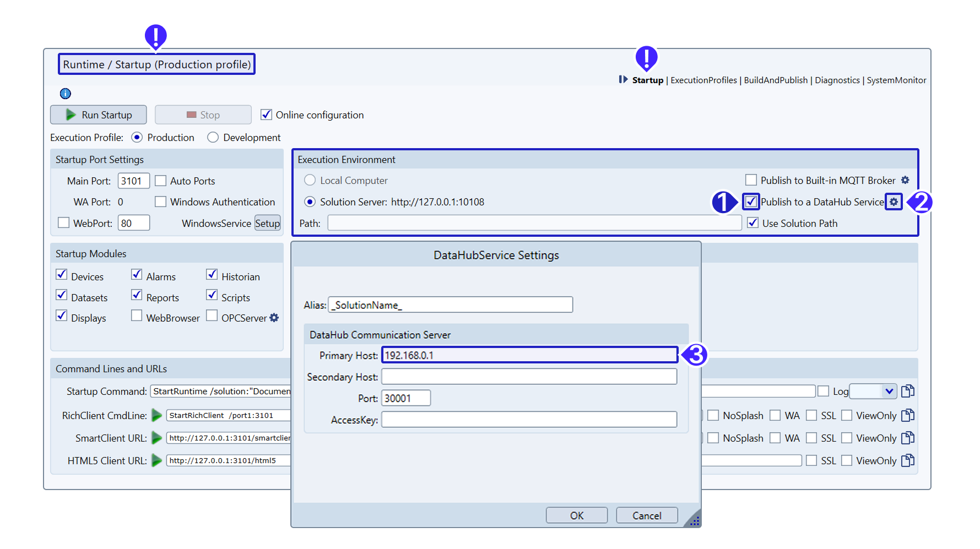Image resolution: width=980 pixels, height=549 pixels.
Task: Uncheck the Alarms startup module
Action: 137,274
